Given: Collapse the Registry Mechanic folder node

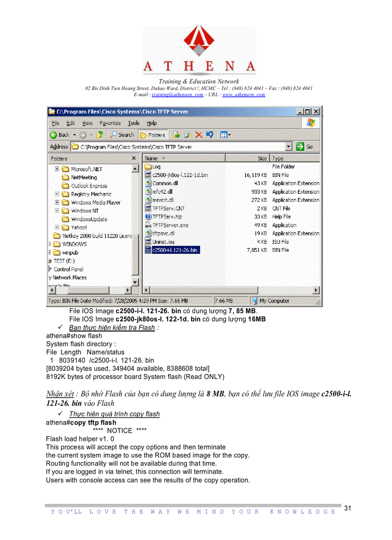Looking at the screenshot, I should pos(57,194).
